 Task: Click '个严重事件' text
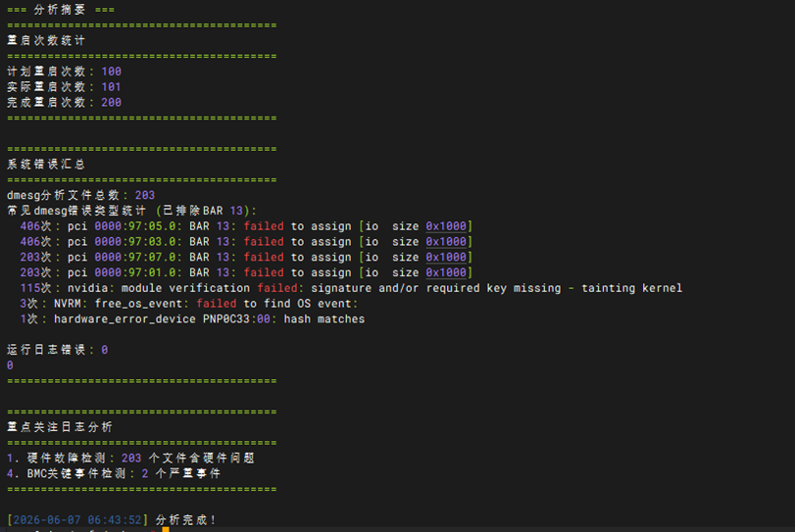click(188, 473)
